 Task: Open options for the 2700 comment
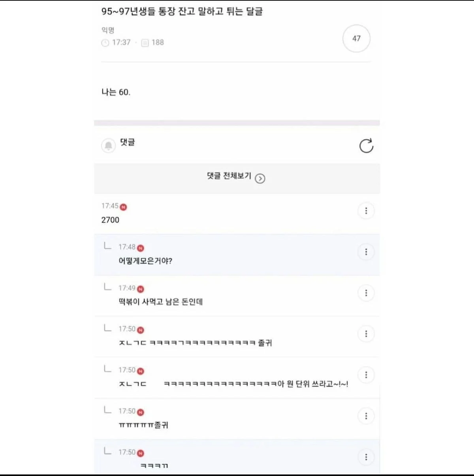pos(366,211)
